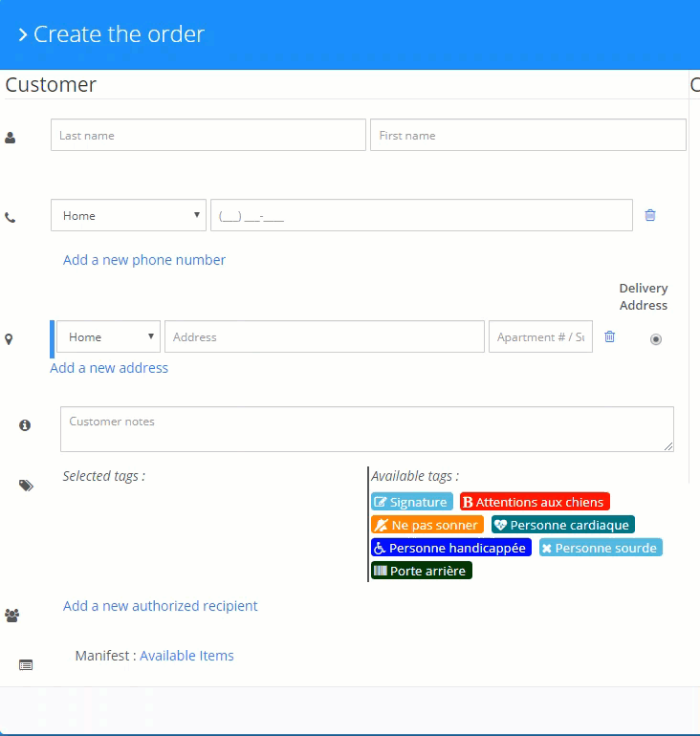Click the Delivery Address column label

pyautogui.click(x=644, y=296)
